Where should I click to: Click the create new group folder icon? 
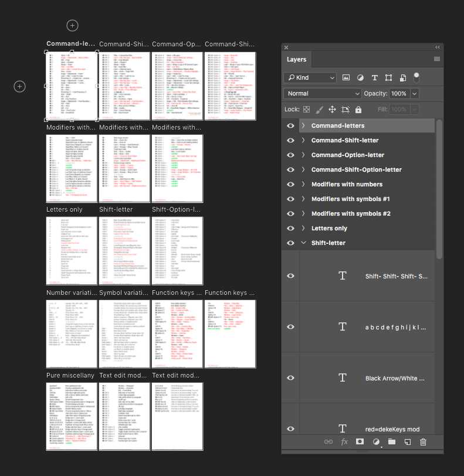click(391, 442)
